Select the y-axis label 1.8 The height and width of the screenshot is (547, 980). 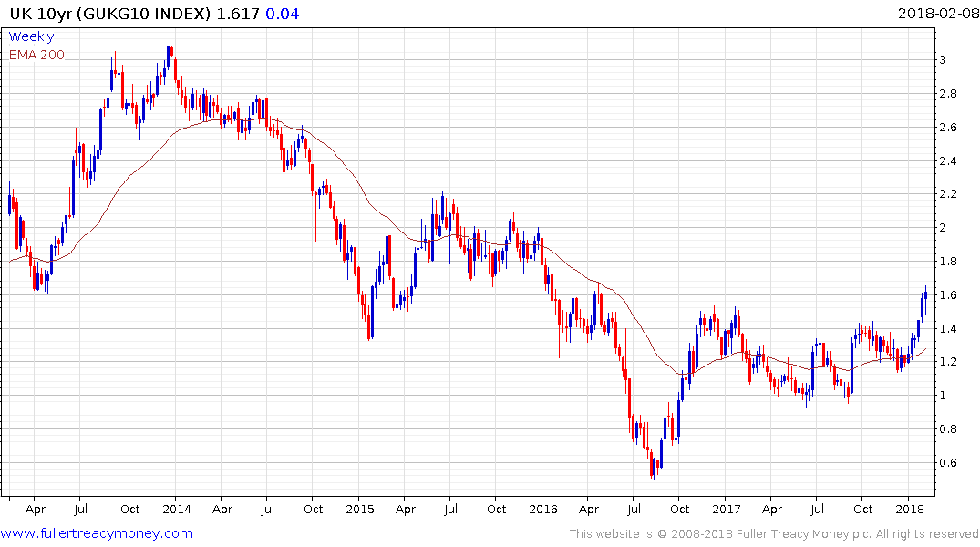tap(948, 262)
